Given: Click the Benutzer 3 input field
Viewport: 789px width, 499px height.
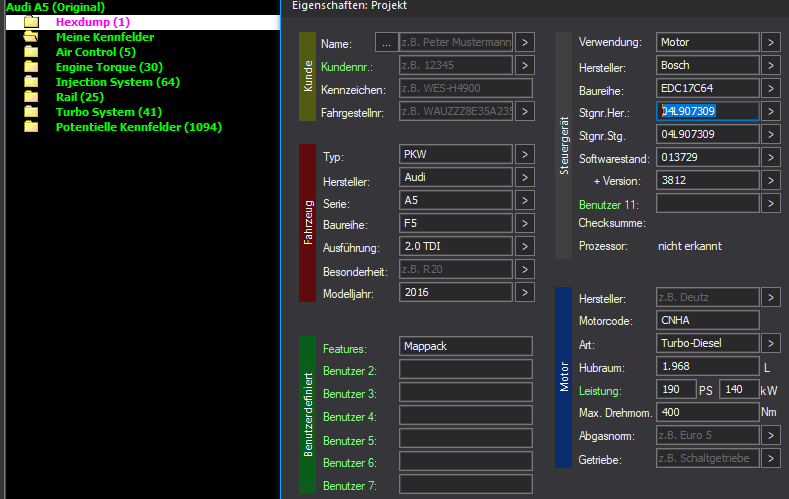Looking at the screenshot, I should (x=466, y=392).
